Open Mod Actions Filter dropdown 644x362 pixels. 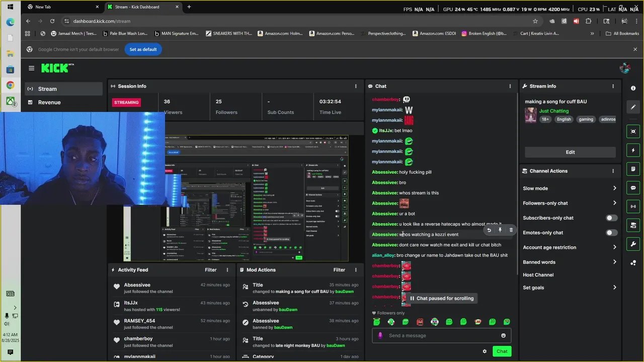click(339, 270)
